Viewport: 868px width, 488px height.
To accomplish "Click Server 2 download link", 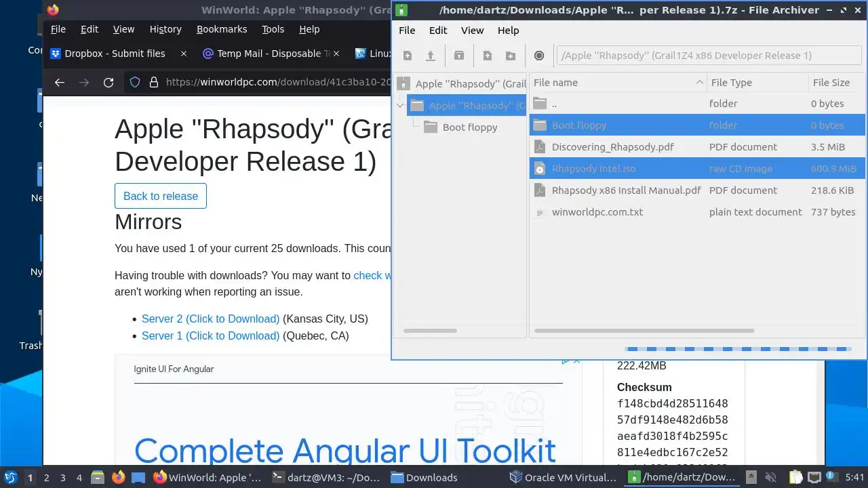I will coord(210,319).
